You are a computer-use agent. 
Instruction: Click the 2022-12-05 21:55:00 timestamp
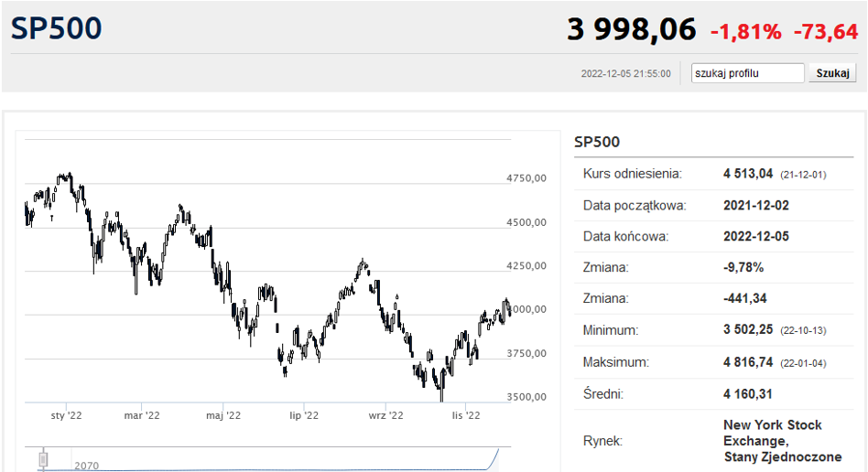point(625,74)
